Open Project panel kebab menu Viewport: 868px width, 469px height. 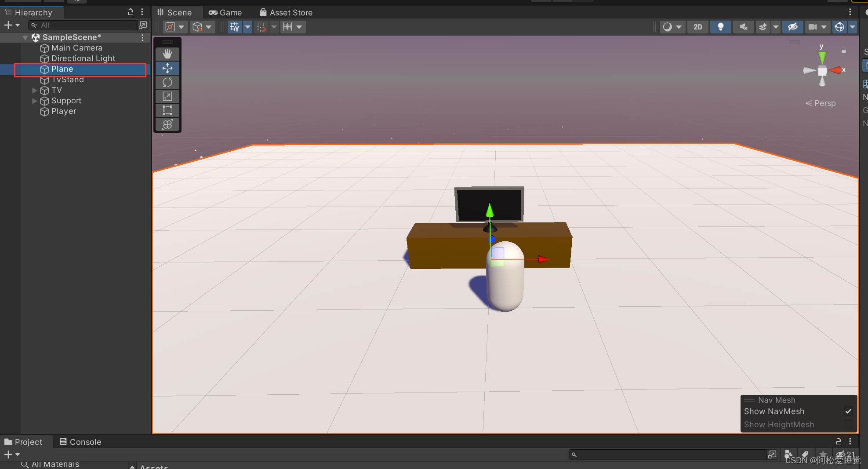point(850,441)
